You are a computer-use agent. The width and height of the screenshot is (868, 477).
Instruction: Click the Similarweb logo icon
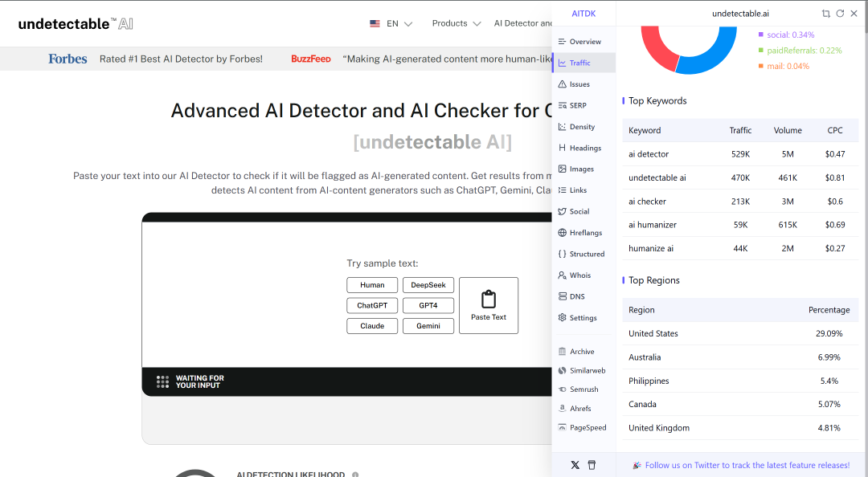[563, 371]
